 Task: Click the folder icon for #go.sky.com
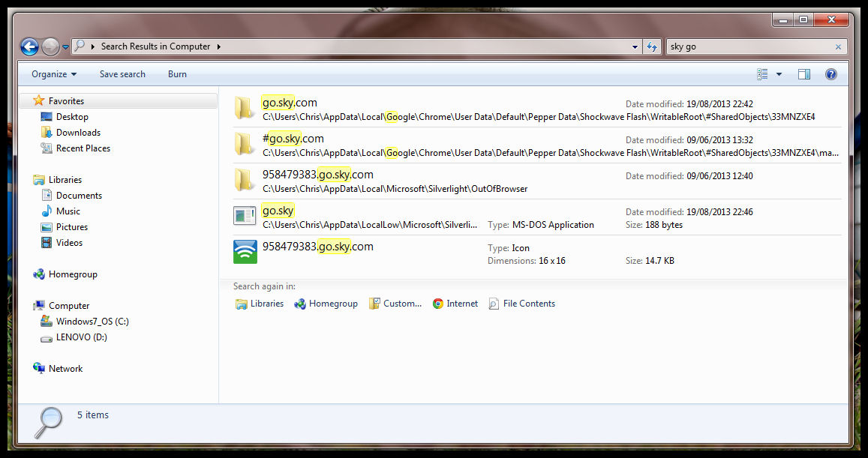tap(244, 145)
